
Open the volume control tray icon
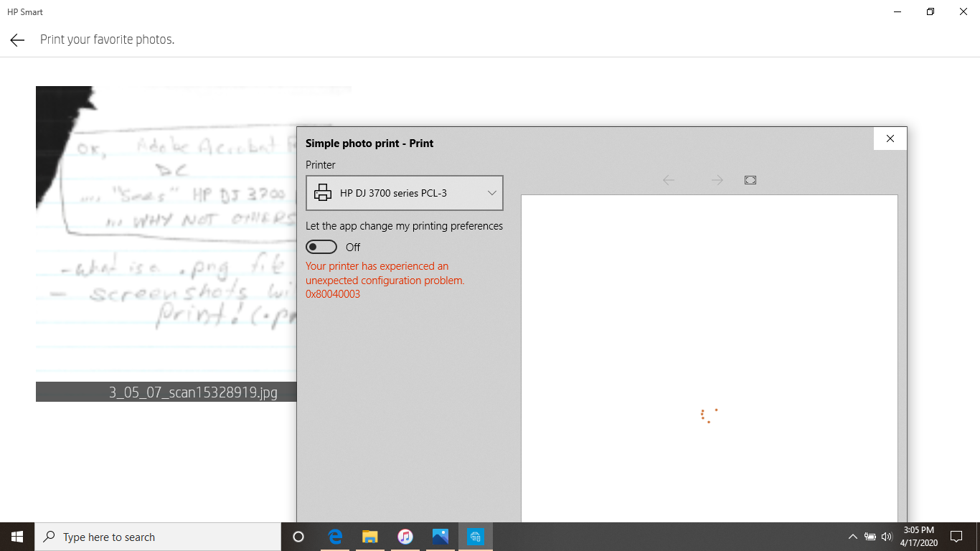887,537
